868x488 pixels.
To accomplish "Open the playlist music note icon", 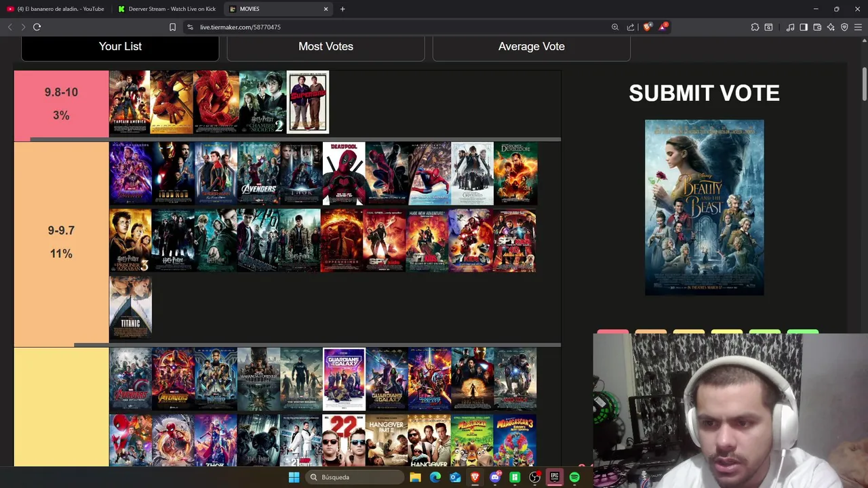I will tap(790, 27).
